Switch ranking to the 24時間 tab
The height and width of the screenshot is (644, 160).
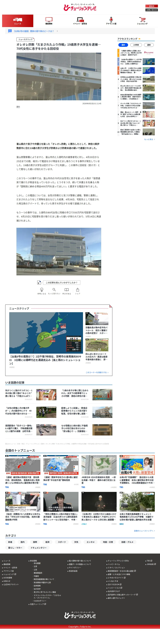(136, 45)
